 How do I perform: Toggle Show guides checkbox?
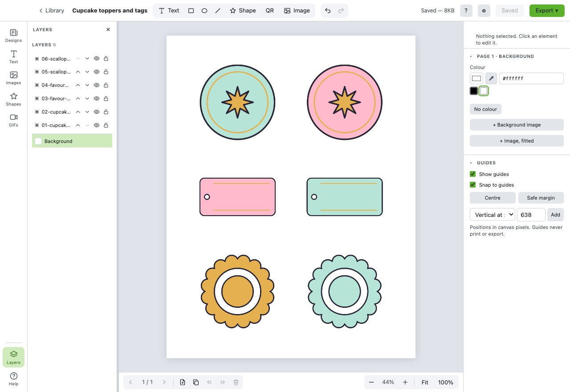click(x=473, y=174)
